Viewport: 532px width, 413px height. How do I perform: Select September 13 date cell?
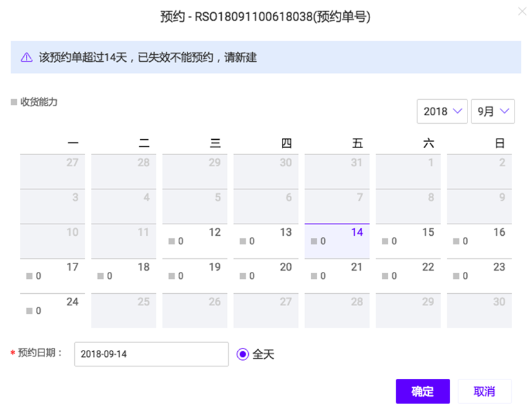click(266, 241)
